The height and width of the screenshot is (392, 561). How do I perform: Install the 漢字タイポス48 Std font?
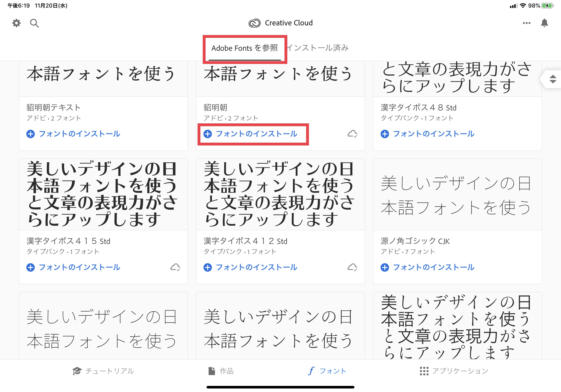pyautogui.click(x=428, y=134)
